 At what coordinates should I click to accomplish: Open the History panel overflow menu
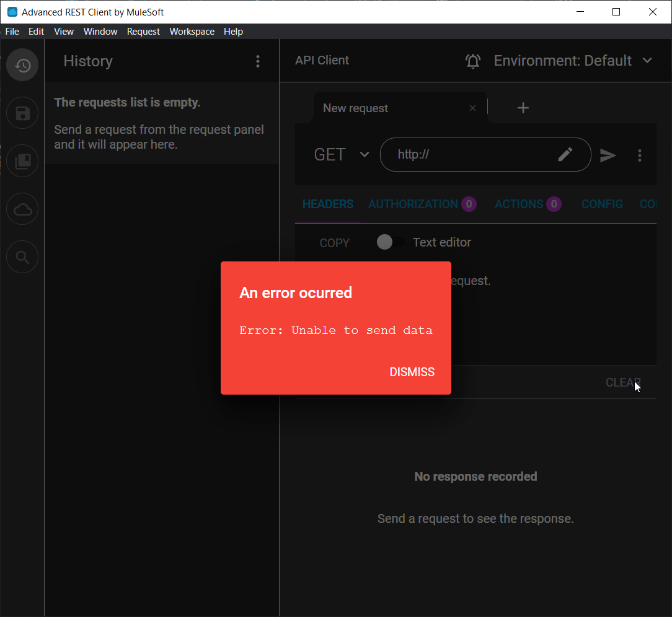(x=258, y=61)
